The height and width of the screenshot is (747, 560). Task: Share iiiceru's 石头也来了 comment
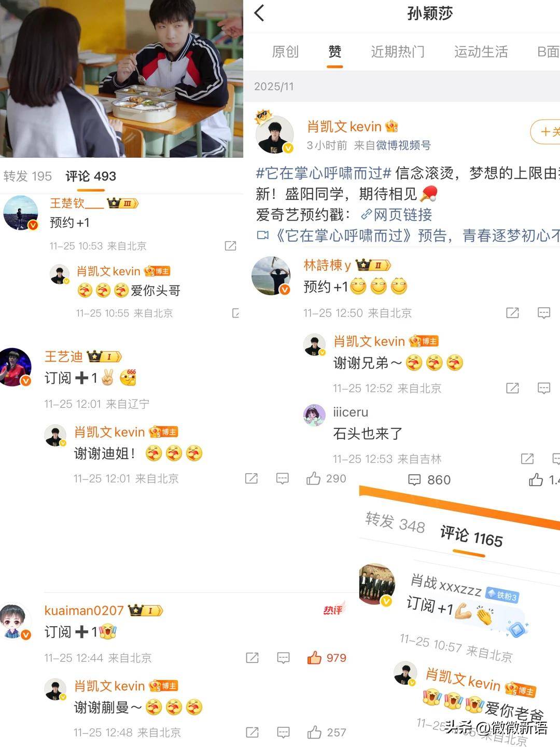coord(527,459)
